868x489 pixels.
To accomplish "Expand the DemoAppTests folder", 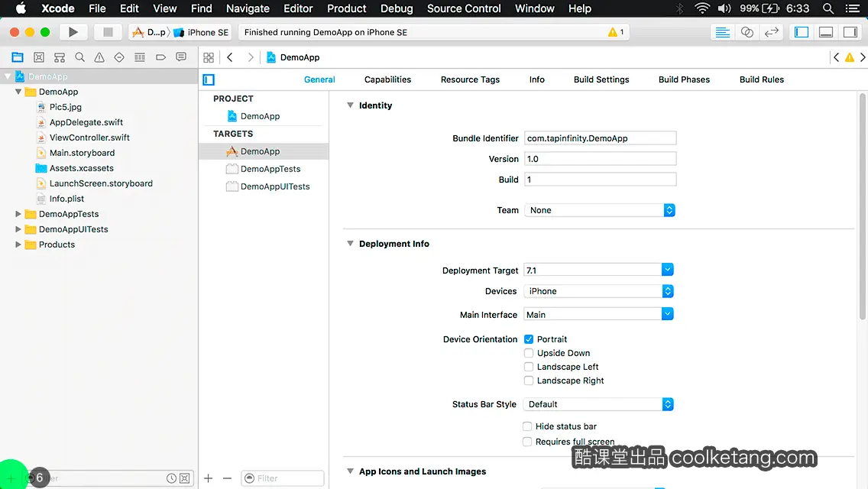I will pos(18,214).
